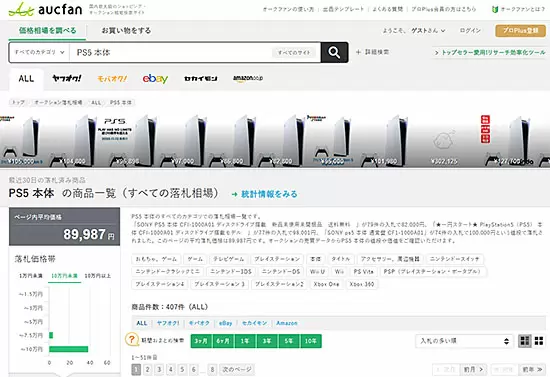Switch to the grid view icon
The image size is (550, 377).
tap(539, 341)
